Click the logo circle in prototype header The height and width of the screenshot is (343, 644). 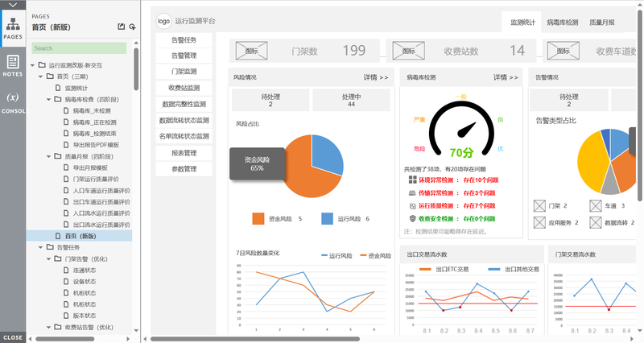coord(163,21)
